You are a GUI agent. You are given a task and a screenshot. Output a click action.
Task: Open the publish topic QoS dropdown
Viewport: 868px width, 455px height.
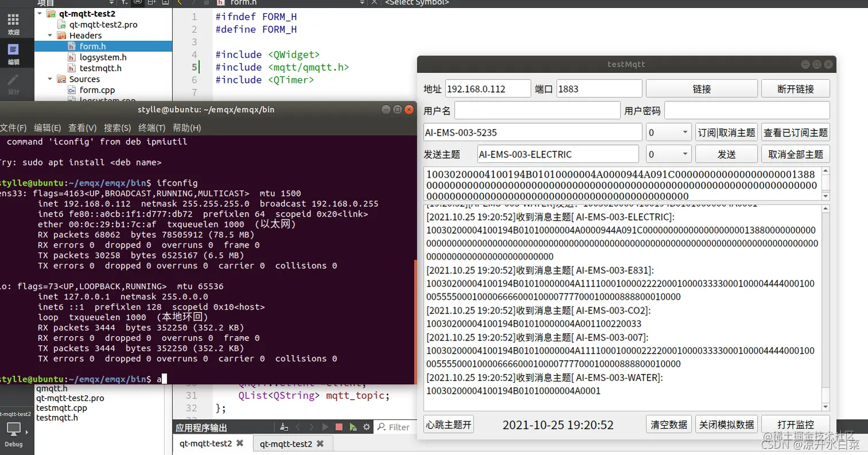click(x=669, y=154)
